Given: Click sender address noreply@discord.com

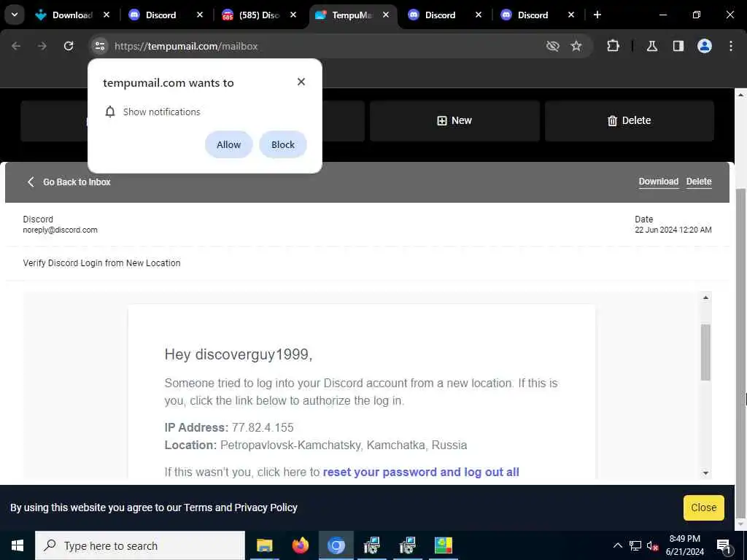Looking at the screenshot, I should coord(60,230).
